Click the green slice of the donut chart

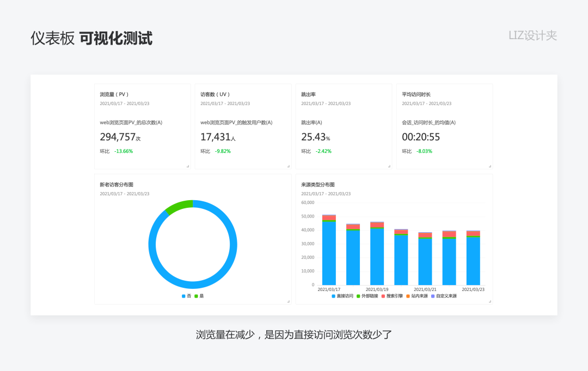(x=180, y=206)
